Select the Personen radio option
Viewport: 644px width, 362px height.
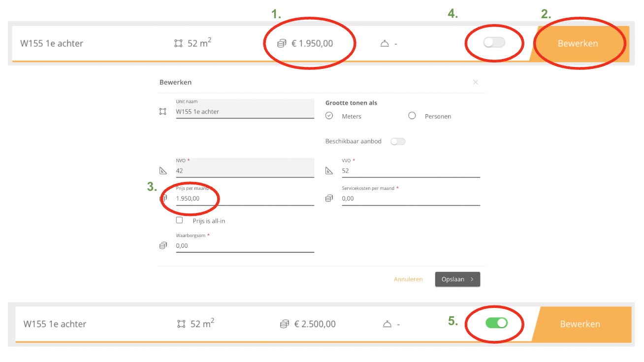(x=412, y=116)
